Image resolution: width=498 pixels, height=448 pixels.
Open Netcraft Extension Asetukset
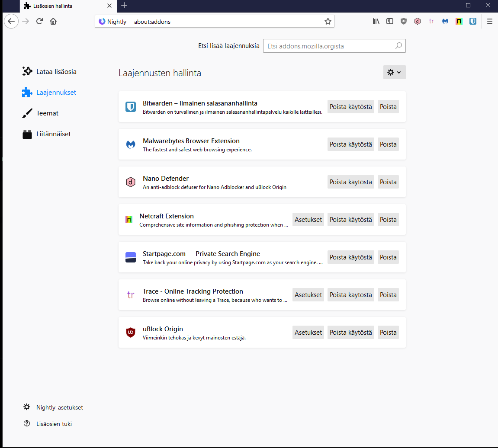pos(308,220)
